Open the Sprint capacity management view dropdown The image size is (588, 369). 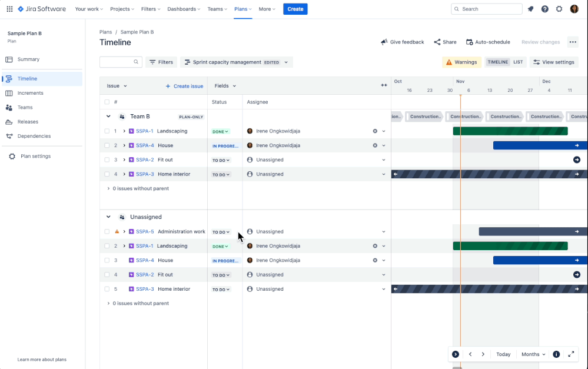[236, 62]
